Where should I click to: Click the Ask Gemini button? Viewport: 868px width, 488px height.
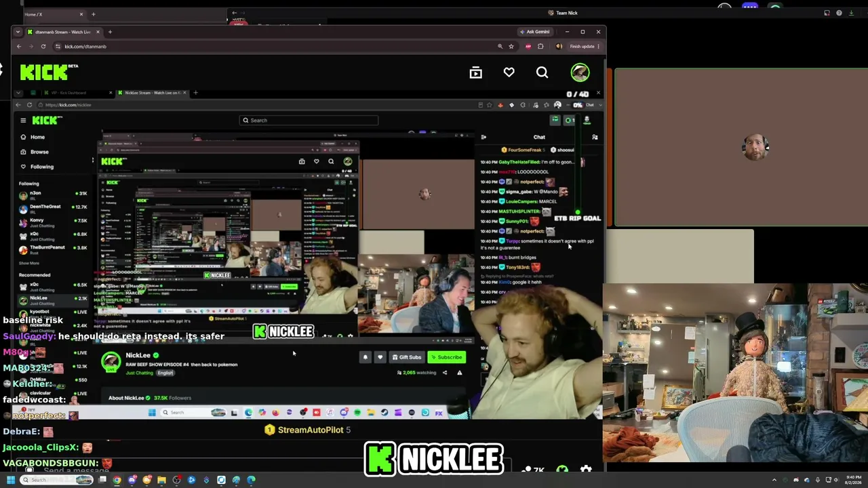pyautogui.click(x=534, y=32)
